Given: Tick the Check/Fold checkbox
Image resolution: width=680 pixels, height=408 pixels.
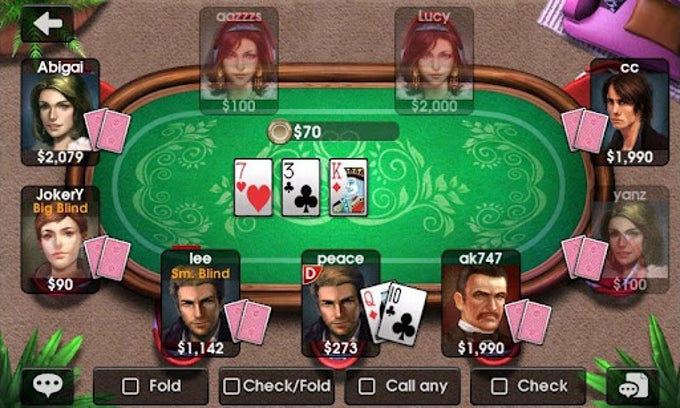Looking at the screenshot, I should coord(231,386).
